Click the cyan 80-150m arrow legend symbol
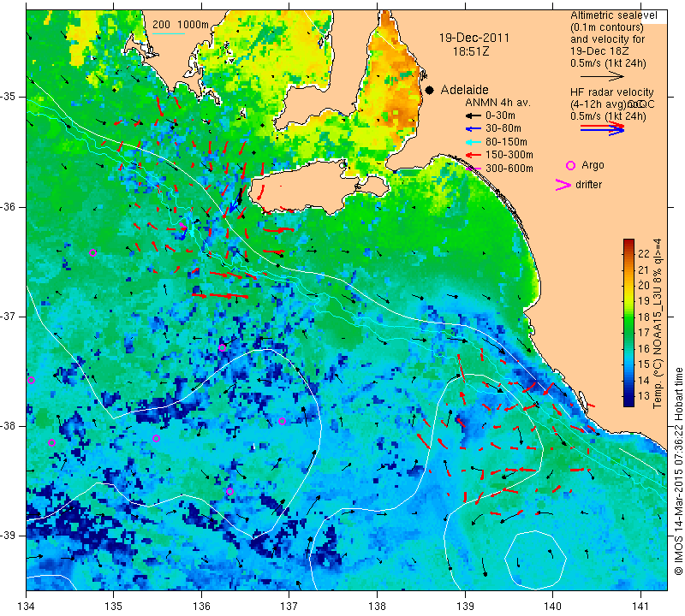Image resolution: width=685 pixels, height=616 pixels. coord(473,142)
